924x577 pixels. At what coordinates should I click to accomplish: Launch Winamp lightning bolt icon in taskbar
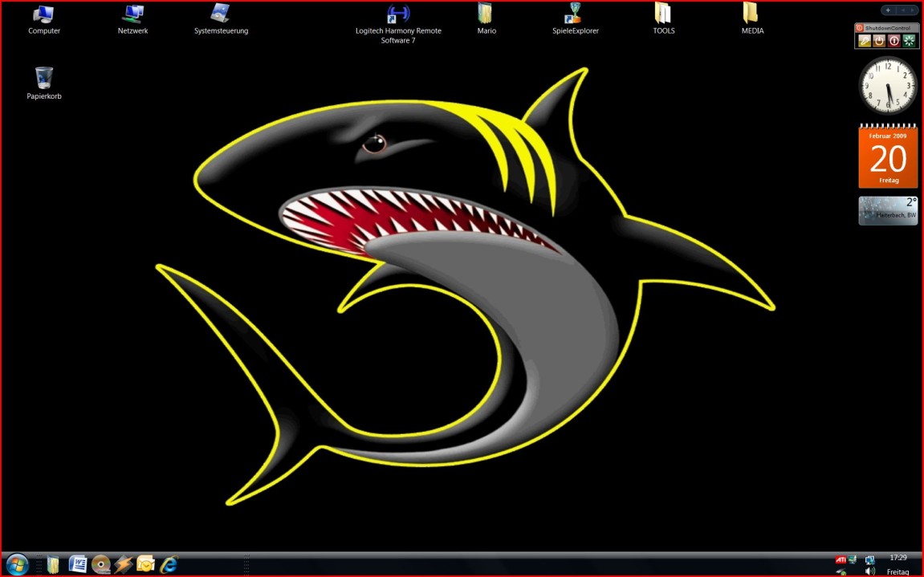(123, 564)
